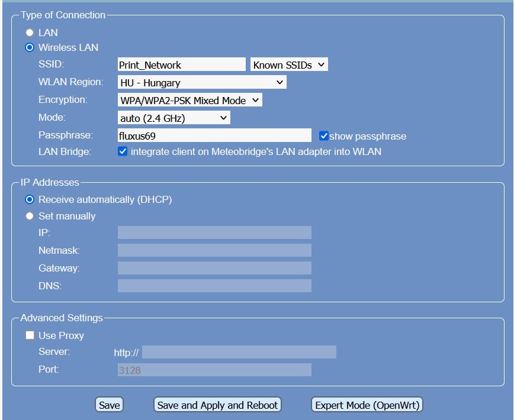Open Expert Mode (OpenWrt)
514x420 pixels.
[x=367, y=405]
